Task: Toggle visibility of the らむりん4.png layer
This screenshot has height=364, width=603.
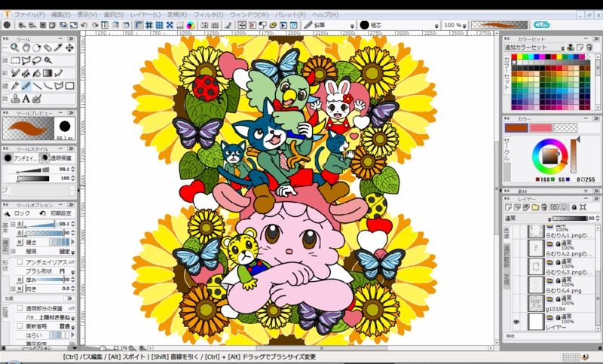Action: (516, 285)
